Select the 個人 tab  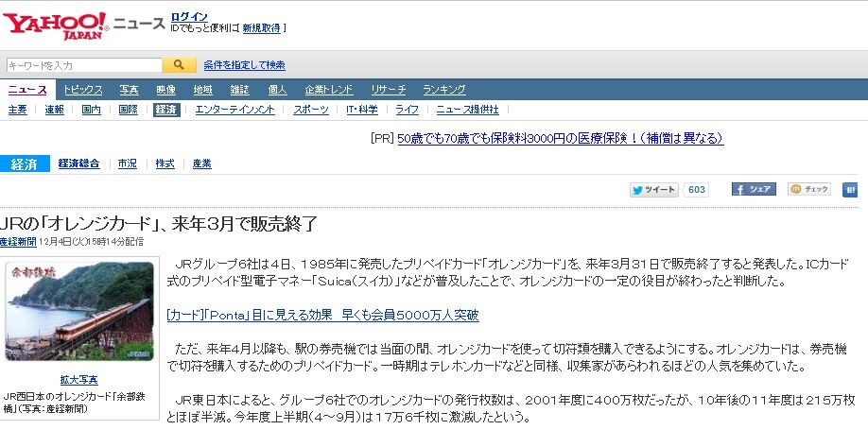277,90
